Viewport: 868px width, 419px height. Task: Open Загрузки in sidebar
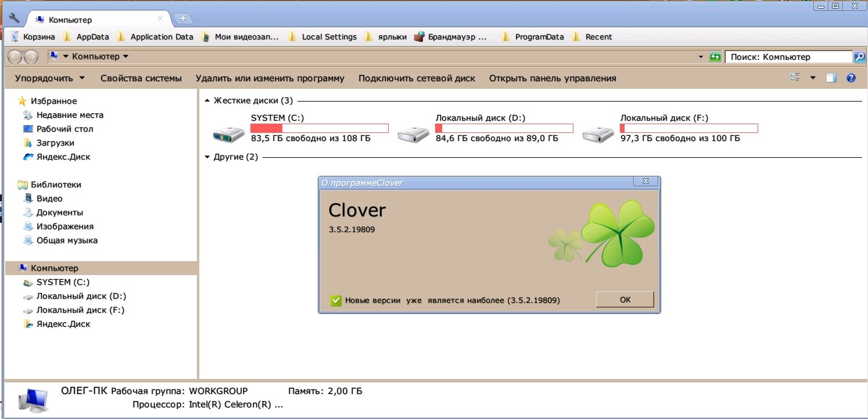click(x=55, y=143)
